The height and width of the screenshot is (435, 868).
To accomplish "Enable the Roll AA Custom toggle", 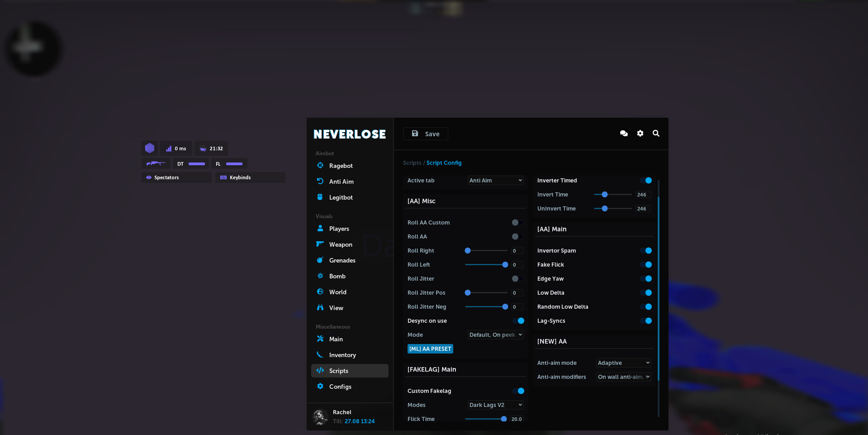I will pos(517,222).
